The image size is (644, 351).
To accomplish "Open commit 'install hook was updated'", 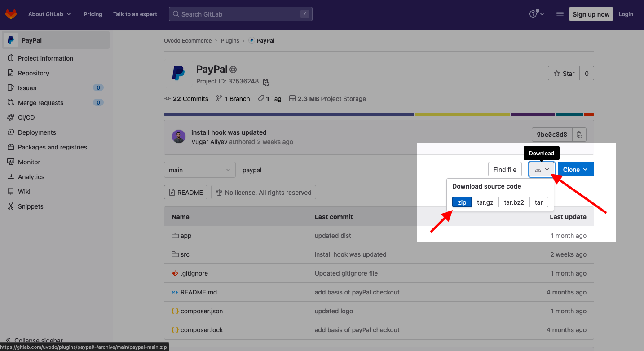I will [x=229, y=132].
